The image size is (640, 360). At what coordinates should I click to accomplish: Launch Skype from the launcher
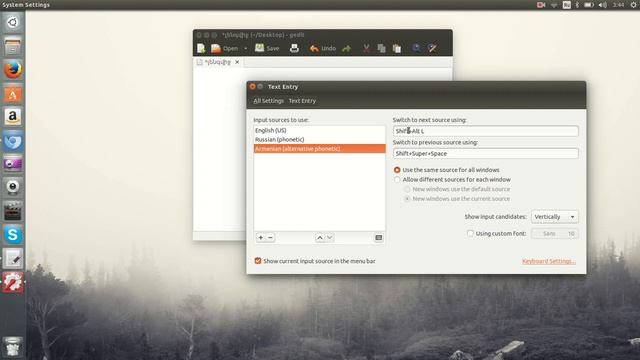(13, 235)
